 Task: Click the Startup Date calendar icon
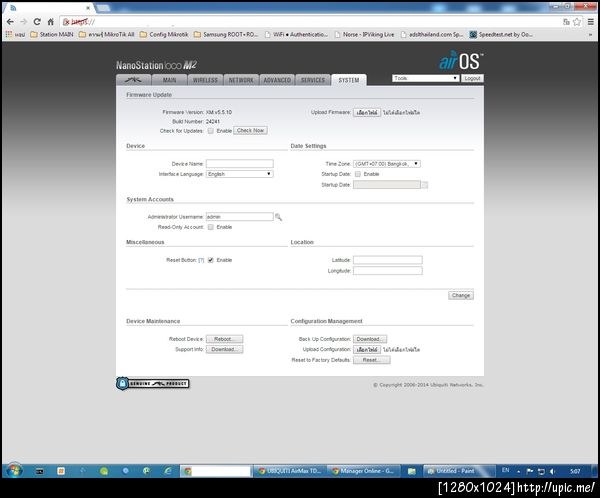424,185
